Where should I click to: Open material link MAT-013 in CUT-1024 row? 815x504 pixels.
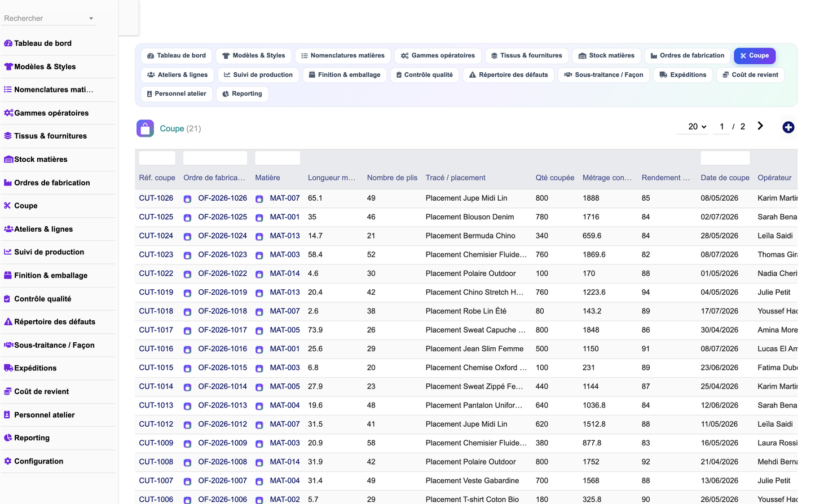point(285,236)
